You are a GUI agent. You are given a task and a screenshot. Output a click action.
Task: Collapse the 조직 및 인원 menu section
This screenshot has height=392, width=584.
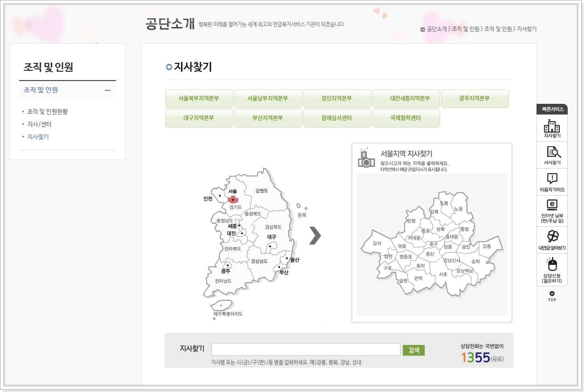tap(108, 90)
